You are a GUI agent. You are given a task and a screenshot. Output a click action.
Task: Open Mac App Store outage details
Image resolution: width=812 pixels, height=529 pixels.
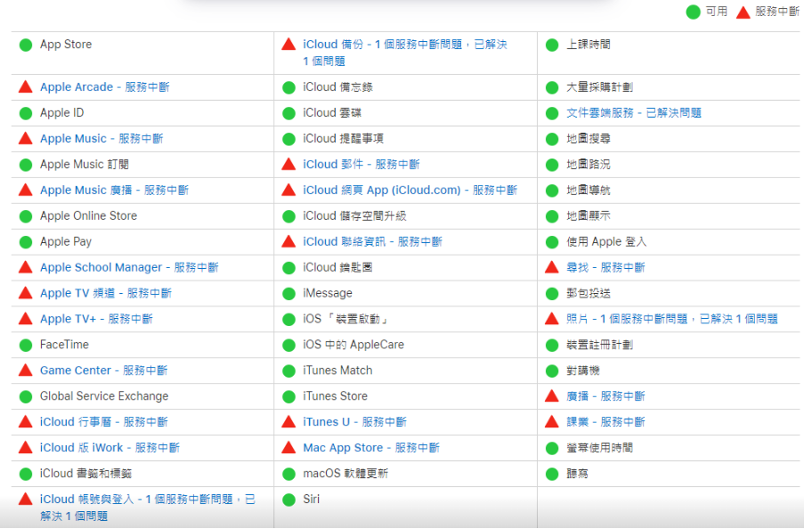(x=371, y=448)
